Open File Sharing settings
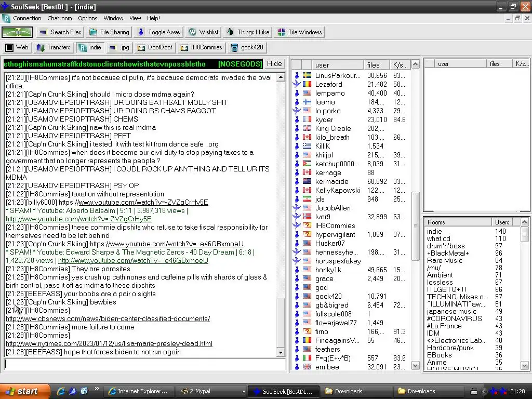Viewport: 532px width, 399px height. (110, 32)
